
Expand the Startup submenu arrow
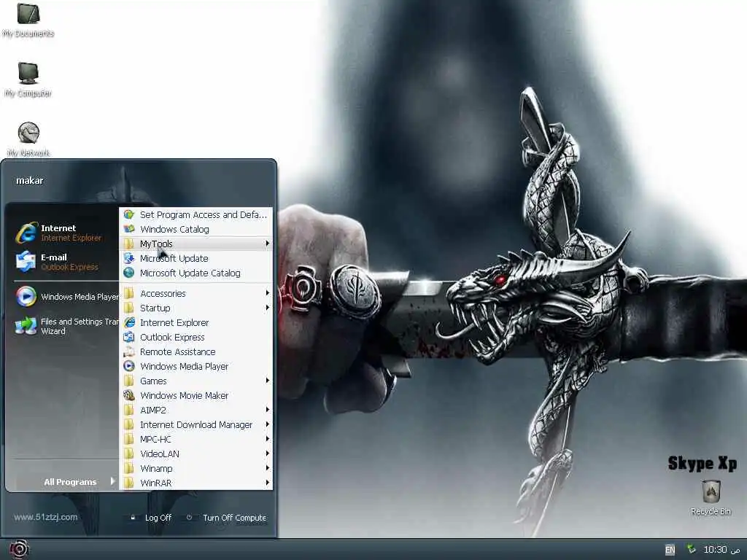point(267,308)
